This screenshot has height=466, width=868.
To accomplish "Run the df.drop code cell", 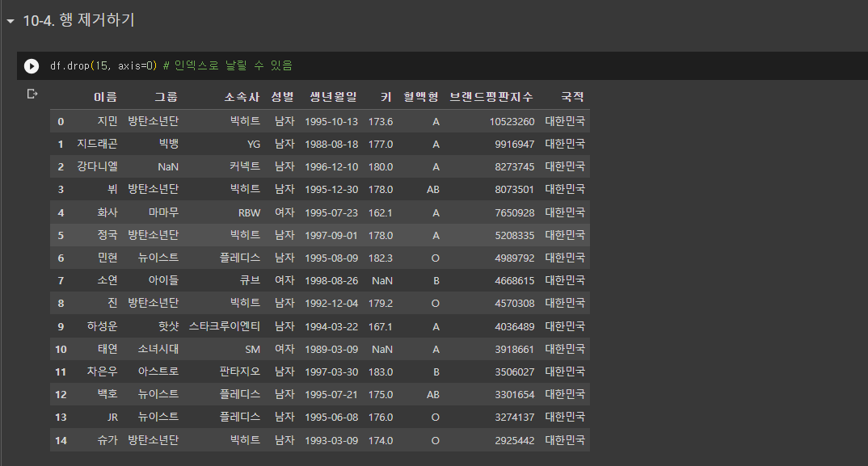I will [x=32, y=66].
